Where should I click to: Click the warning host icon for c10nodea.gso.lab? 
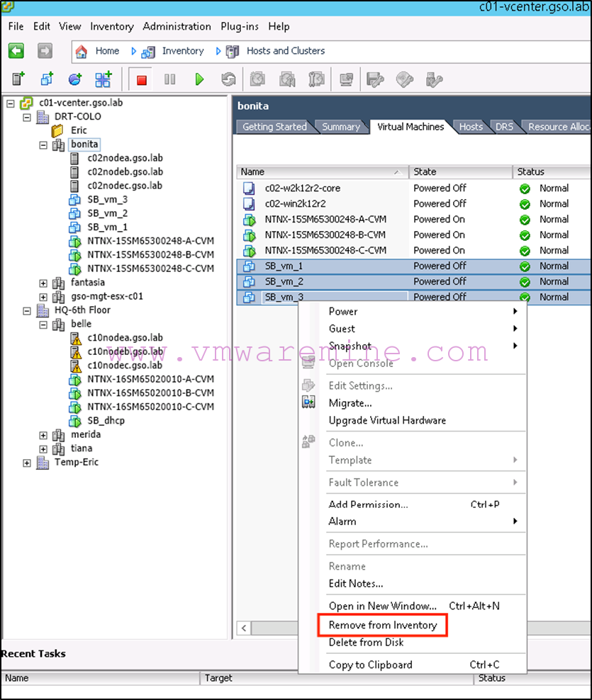pyautogui.click(x=76, y=338)
